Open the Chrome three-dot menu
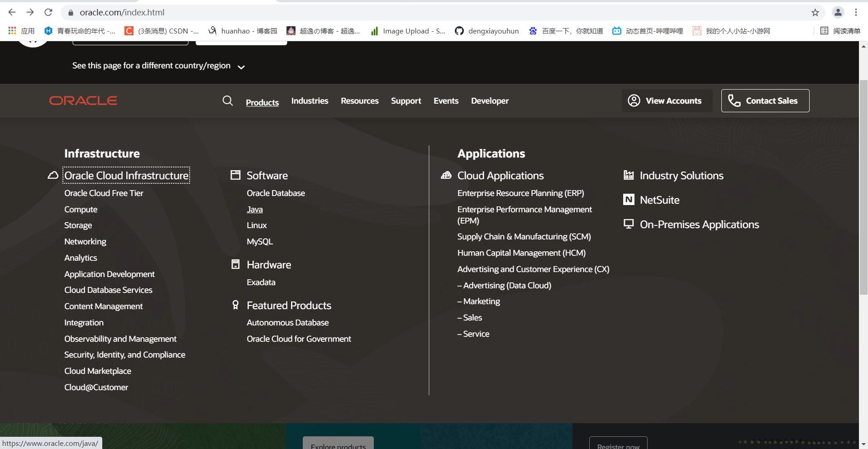This screenshot has width=868, height=449. pyautogui.click(x=856, y=13)
